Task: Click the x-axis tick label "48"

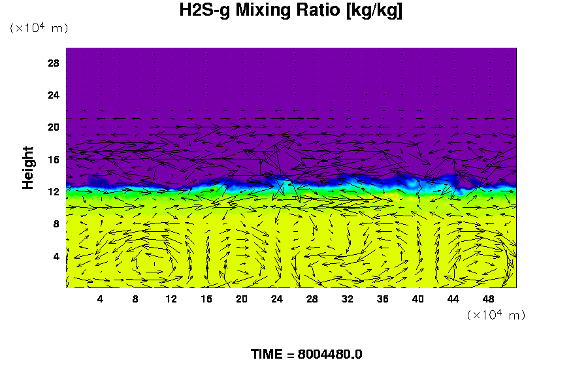Action: coord(488,299)
